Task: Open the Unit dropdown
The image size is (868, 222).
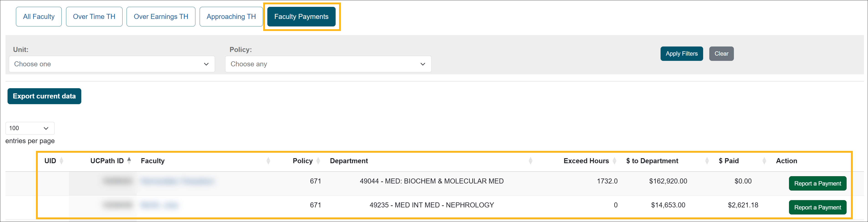Action: coord(112,64)
